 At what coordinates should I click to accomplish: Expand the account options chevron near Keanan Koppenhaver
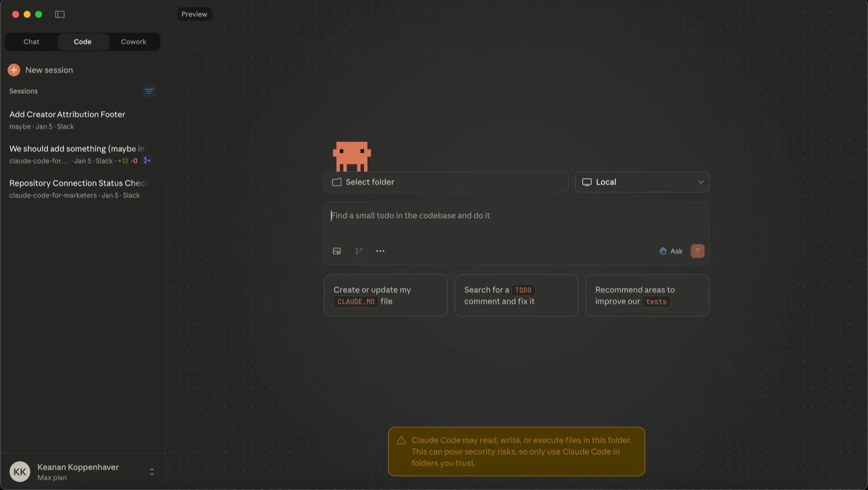tap(151, 471)
